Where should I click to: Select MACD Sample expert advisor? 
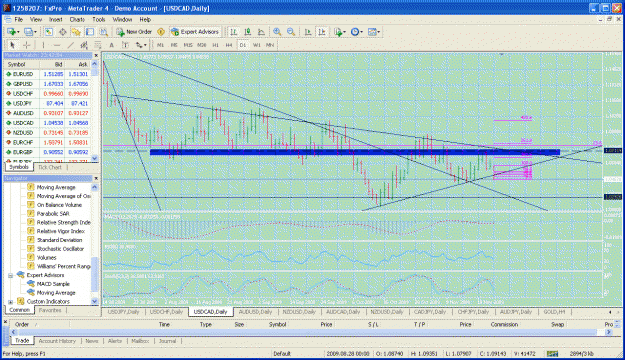tap(53, 284)
